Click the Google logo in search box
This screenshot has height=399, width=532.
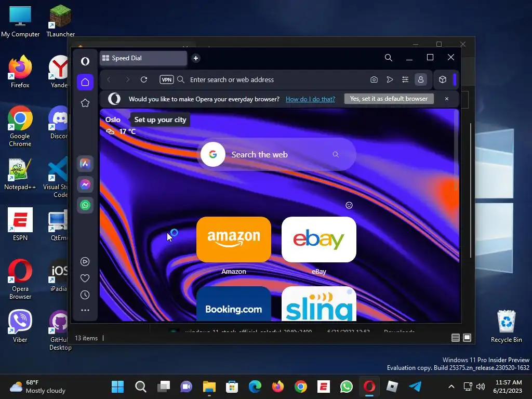click(212, 155)
